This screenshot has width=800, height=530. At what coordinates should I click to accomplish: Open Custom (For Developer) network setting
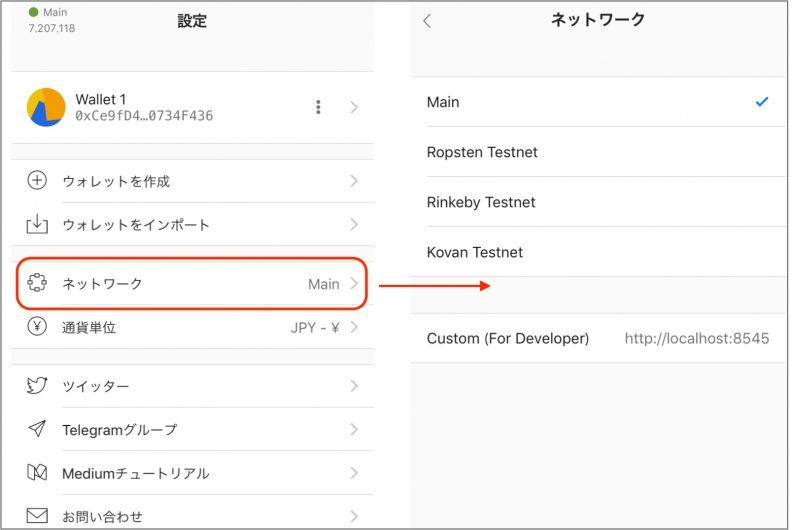pos(598,338)
